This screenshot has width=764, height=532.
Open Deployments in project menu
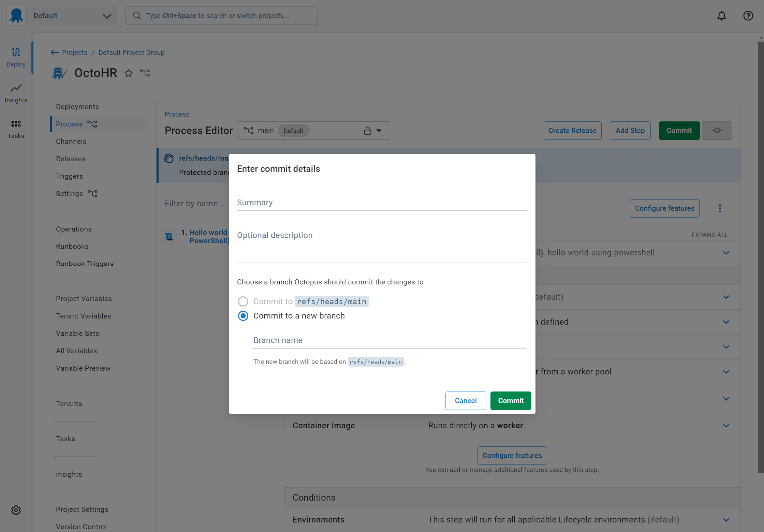tap(77, 107)
